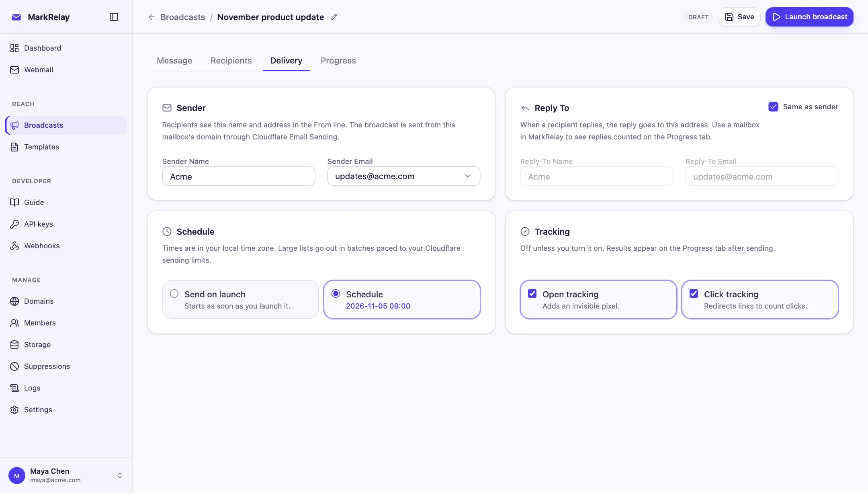
Task: Select the Schedule radio button
Action: pyautogui.click(x=336, y=294)
